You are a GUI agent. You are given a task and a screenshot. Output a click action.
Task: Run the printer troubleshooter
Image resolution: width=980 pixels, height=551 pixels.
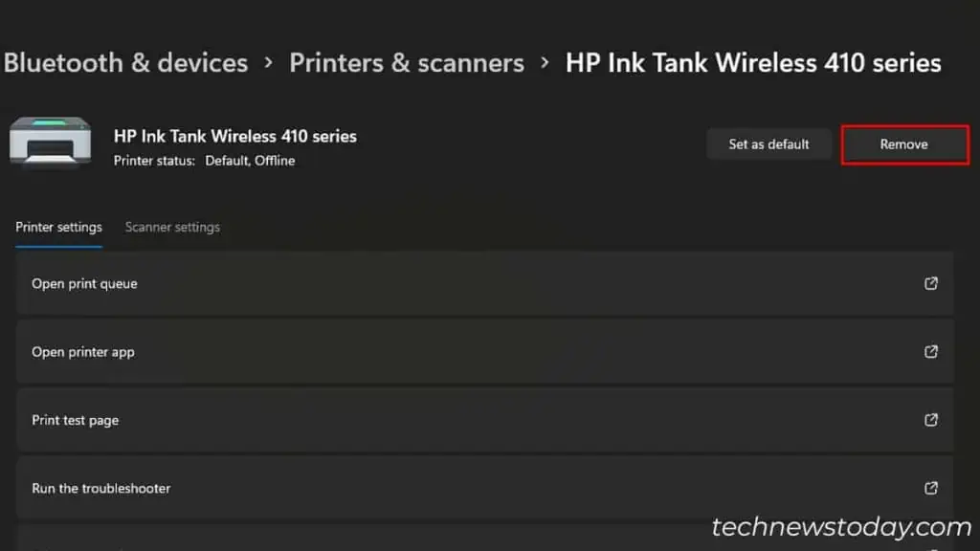click(100, 488)
